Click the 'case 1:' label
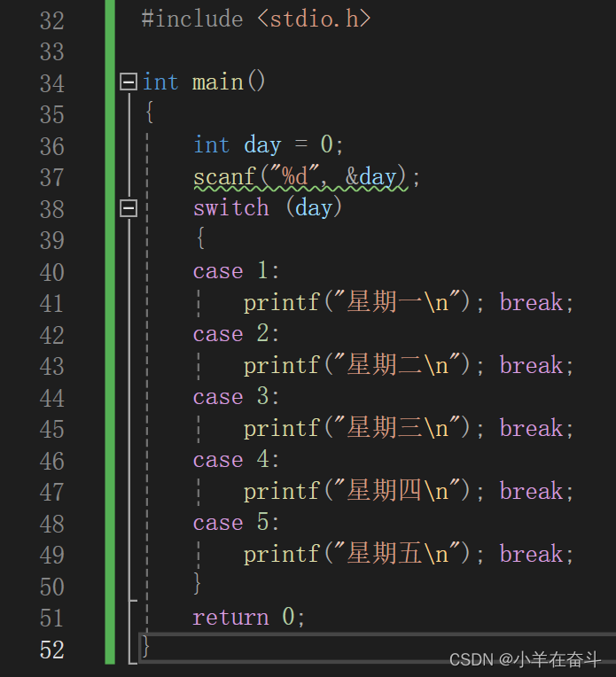 236,271
